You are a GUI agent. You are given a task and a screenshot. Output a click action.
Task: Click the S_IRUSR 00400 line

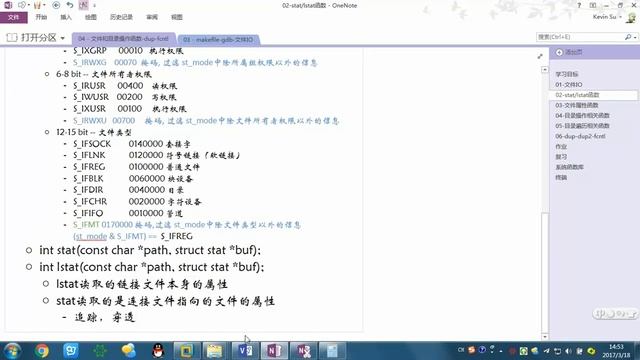point(125,86)
